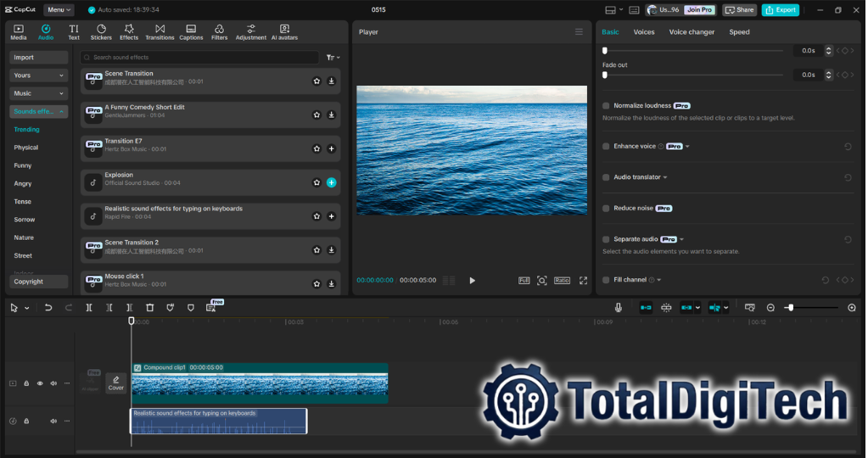Enable the Audio translator checkbox
Image resolution: width=868 pixels, height=458 pixels.
[606, 177]
